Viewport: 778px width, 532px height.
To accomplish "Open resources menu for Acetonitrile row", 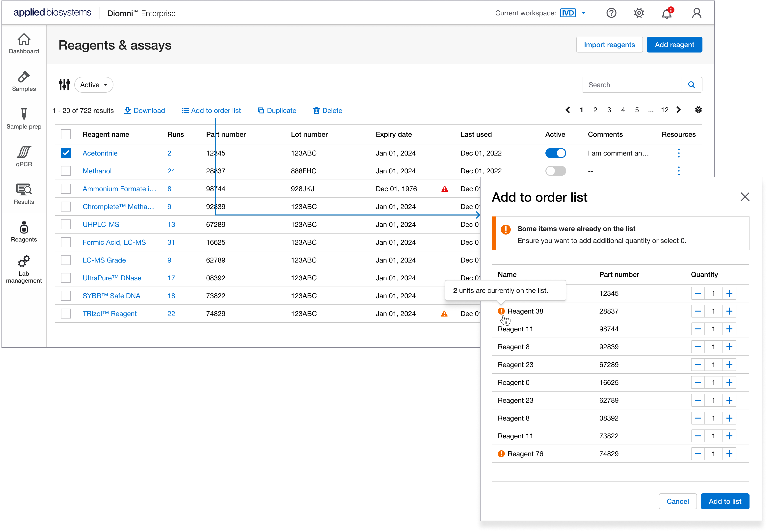I will click(x=679, y=153).
